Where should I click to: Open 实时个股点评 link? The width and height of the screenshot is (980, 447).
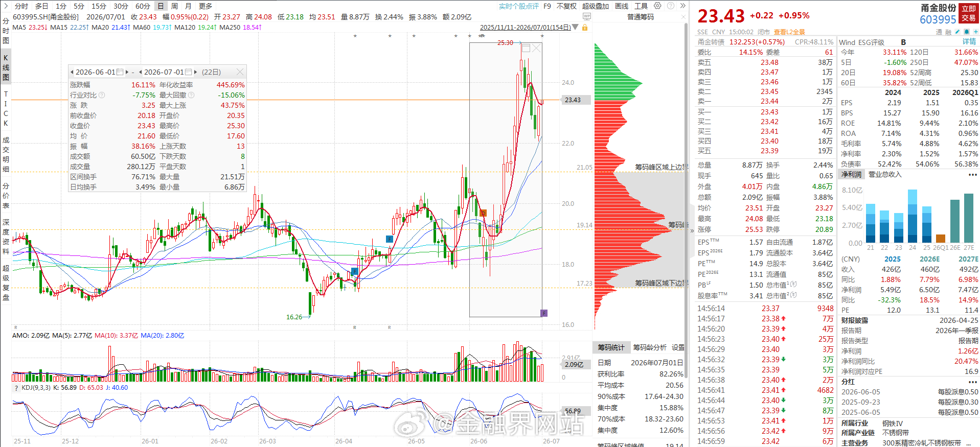click(x=518, y=6)
